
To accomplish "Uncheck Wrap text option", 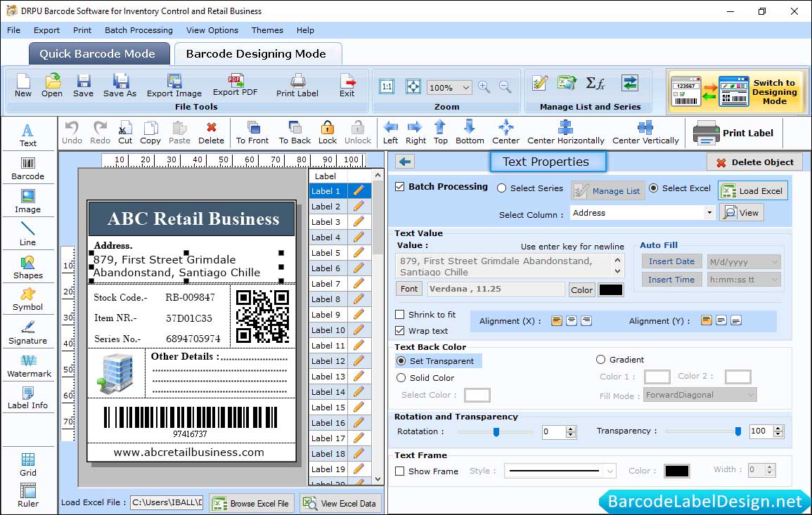I will click(400, 330).
